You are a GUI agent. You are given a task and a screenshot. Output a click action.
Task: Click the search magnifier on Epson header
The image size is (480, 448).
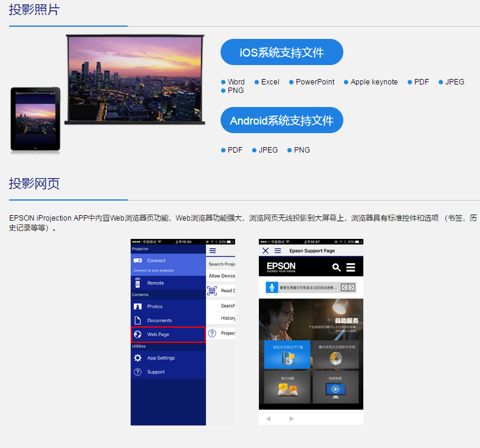(337, 267)
